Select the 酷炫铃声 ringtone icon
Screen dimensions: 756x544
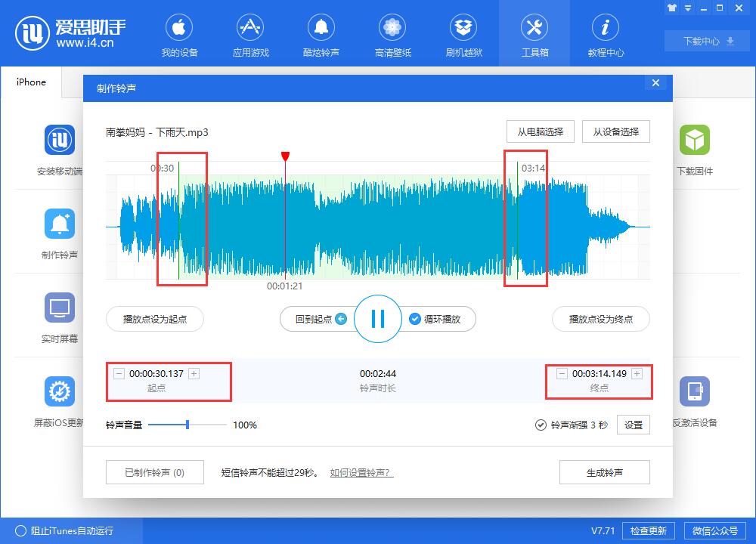(321, 33)
